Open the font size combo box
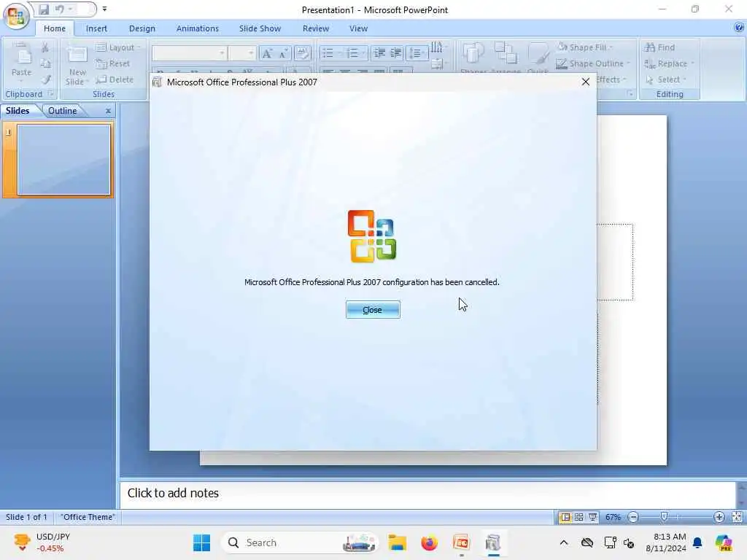Screen dimensions: 747x560 point(242,52)
